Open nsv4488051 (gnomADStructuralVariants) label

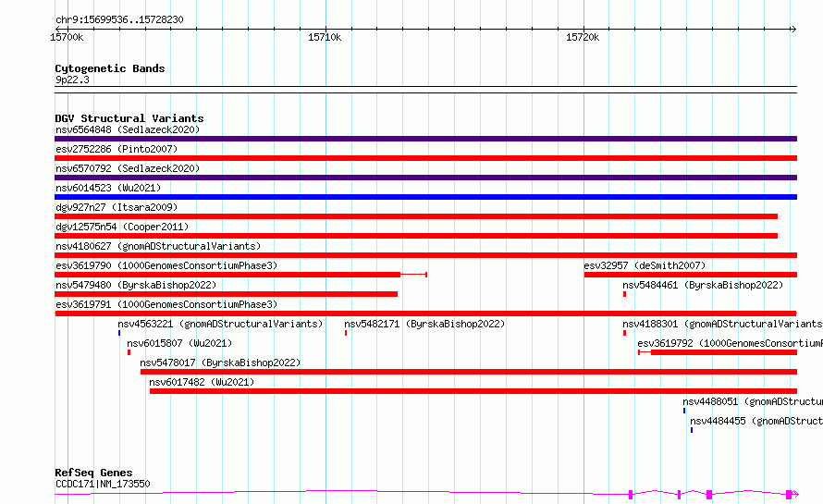click(x=753, y=401)
